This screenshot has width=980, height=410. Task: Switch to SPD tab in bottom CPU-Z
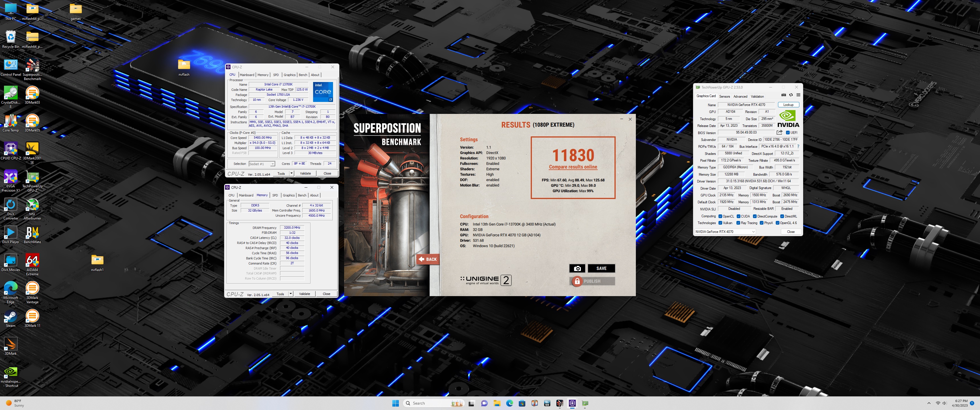275,196
